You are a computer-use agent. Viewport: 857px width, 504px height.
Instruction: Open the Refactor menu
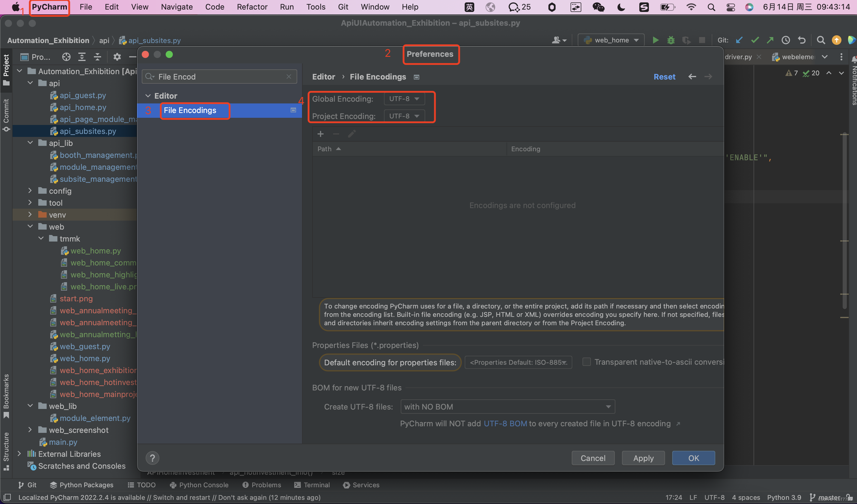252,7
